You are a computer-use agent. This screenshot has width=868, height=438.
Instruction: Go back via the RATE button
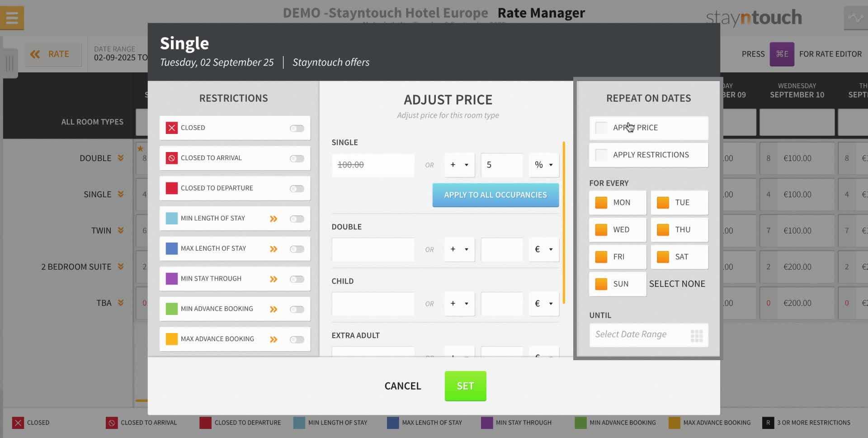pos(52,54)
